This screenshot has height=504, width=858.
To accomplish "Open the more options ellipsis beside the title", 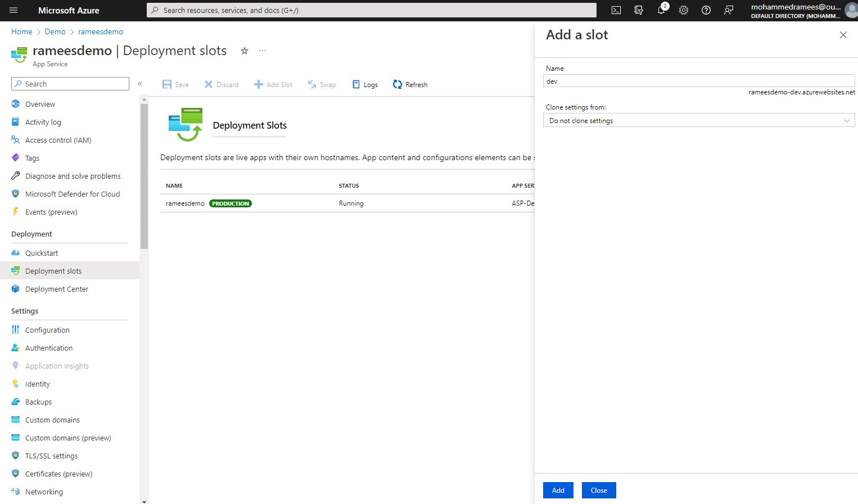I will point(263,51).
